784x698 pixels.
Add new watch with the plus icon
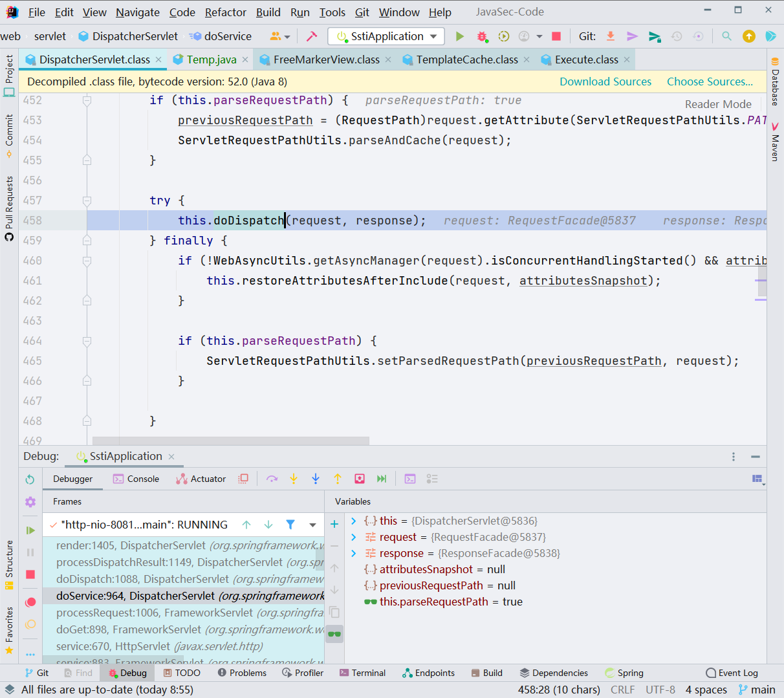click(334, 524)
